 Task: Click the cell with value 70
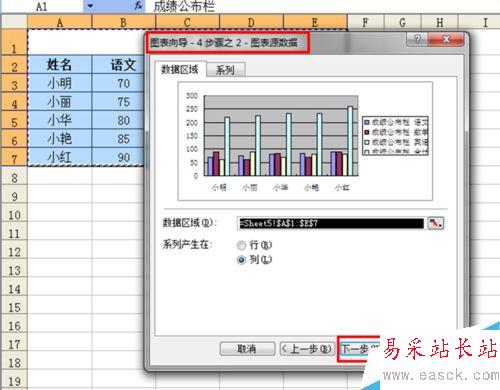click(118, 83)
